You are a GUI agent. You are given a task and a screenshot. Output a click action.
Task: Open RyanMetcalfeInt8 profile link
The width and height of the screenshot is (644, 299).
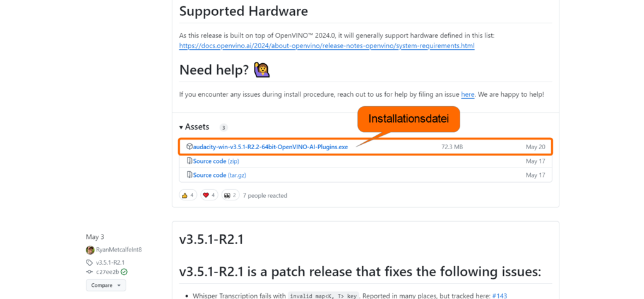[119, 250]
